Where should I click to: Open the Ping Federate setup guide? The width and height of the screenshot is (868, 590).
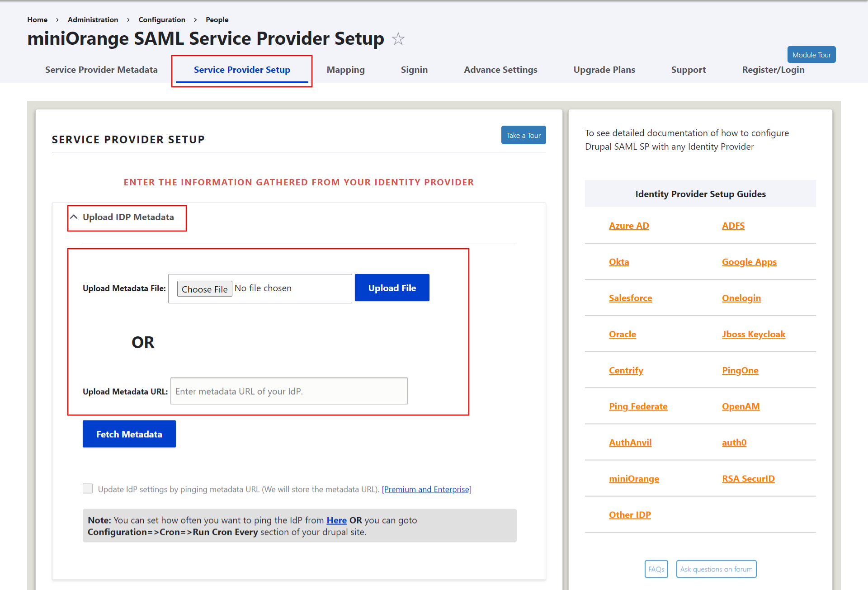pos(638,406)
